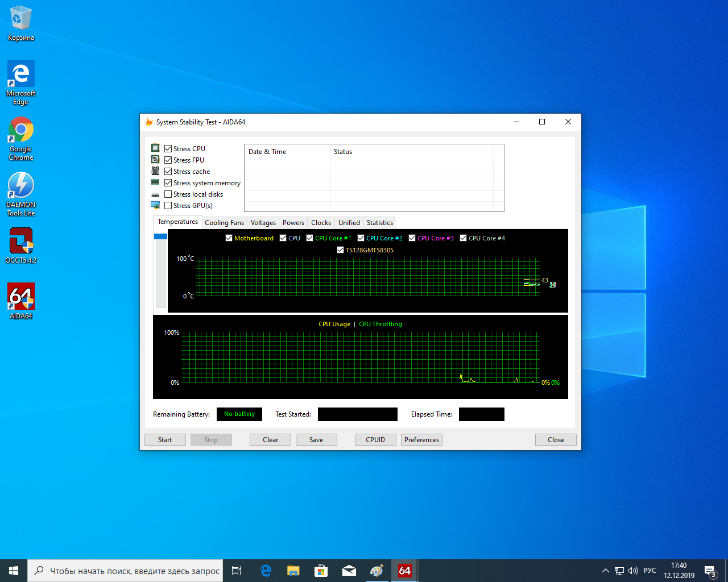Toggle CPU temperature graph checkbox
The height and width of the screenshot is (582, 728).
(x=283, y=238)
